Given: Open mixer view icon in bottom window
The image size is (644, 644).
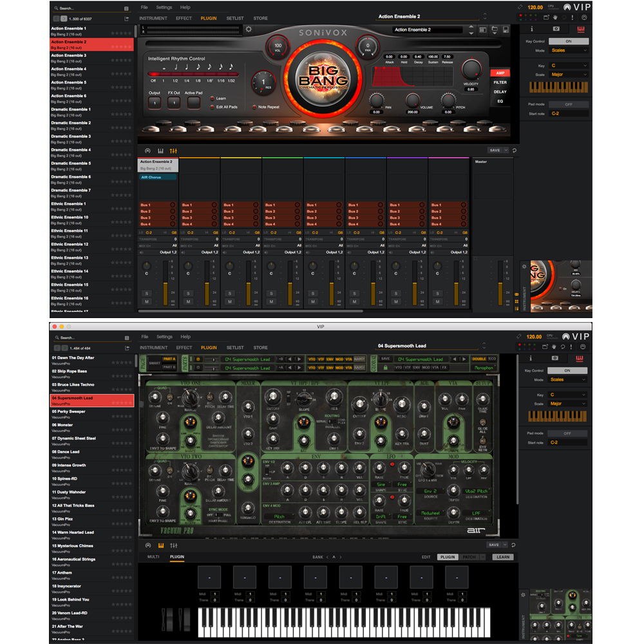Looking at the screenshot, I should click(174, 545).
